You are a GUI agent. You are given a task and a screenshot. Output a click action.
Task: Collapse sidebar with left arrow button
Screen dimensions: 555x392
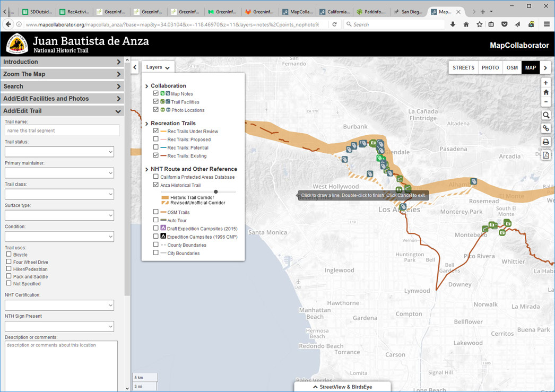click(135, 67)
